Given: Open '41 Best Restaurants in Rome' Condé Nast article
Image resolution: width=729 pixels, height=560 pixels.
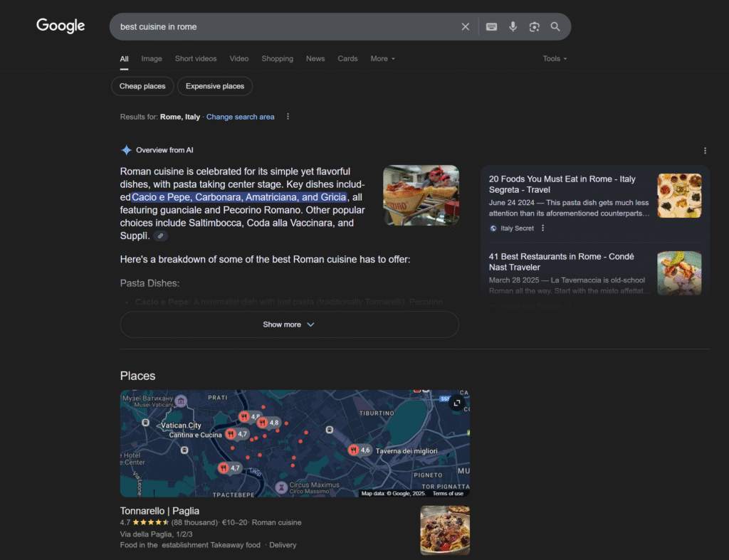Looking at the screenshot, I should (561, 262).
